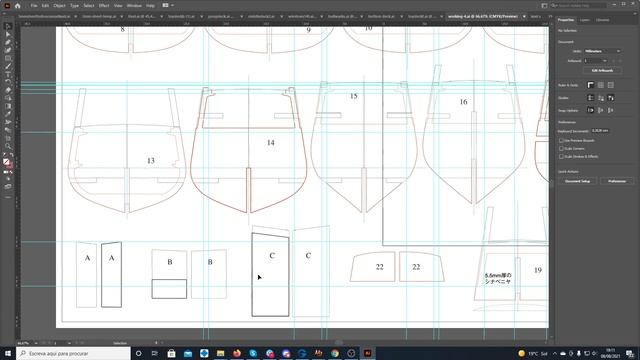Screen dimensions: 640x360
Task: Open the Window menu
Action: [134, 6]
